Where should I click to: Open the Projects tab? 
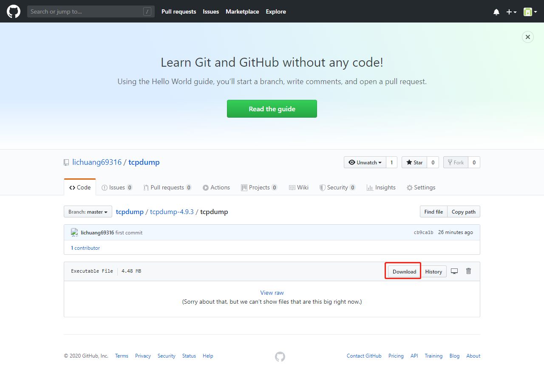coord(259,187)
